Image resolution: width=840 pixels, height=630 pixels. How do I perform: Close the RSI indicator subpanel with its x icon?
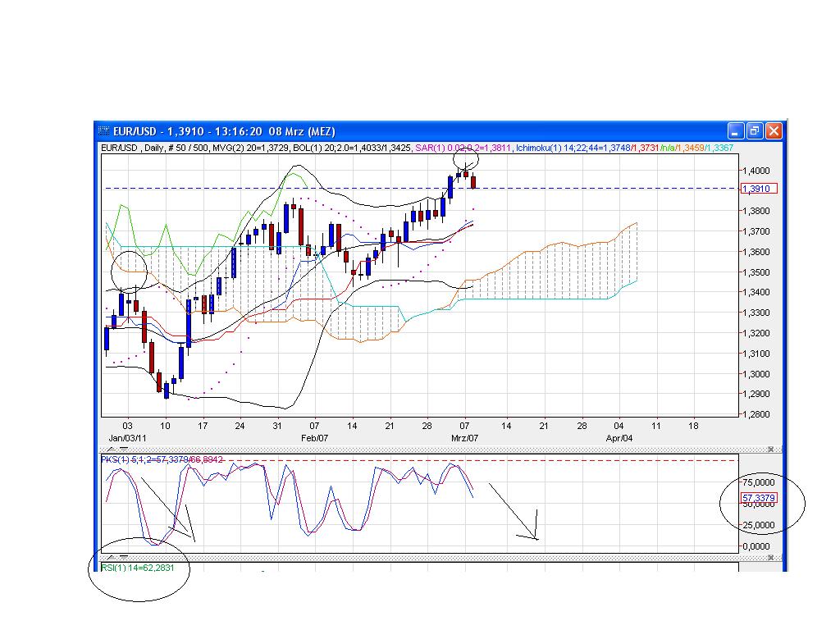[x=772, y=556]
